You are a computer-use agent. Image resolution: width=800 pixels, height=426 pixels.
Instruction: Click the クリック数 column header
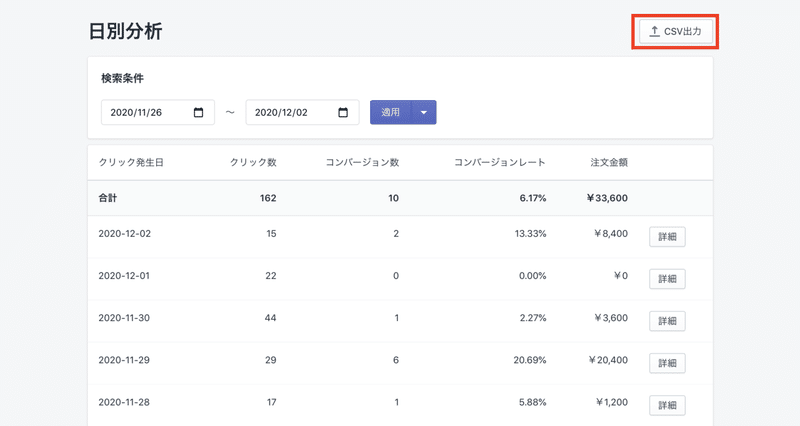point(253,163)
